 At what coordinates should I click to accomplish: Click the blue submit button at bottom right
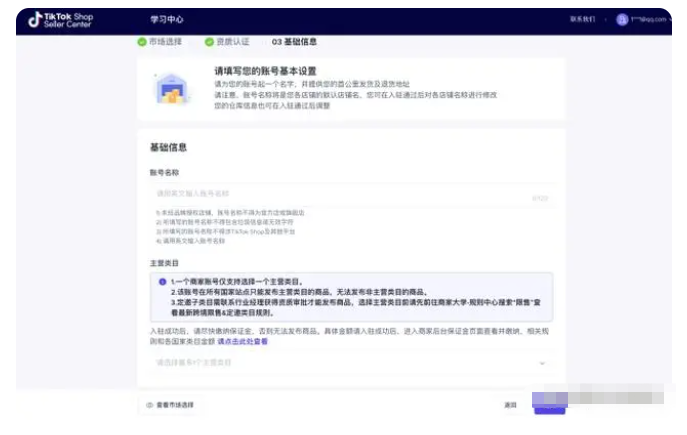tap(550, 404)
